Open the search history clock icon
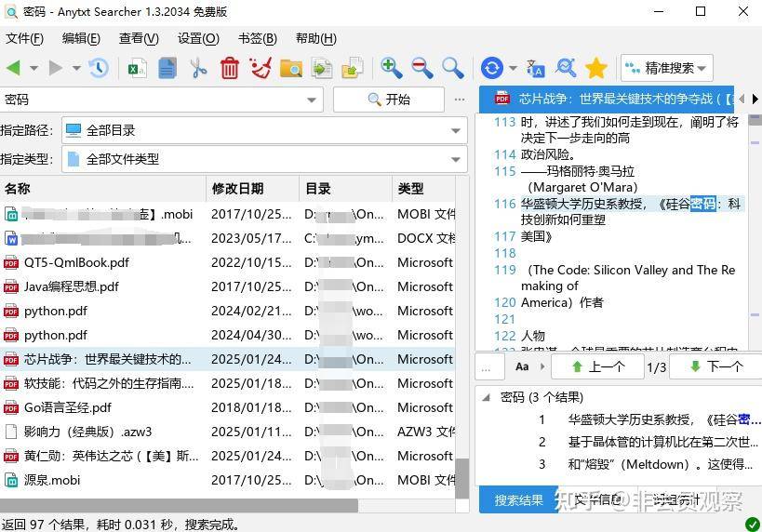The width and height of the screenshot is (762, 532). (99, 68)
